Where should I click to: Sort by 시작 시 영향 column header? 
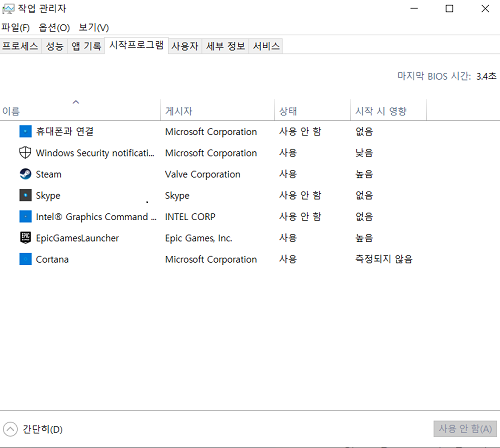coord(388,109)
